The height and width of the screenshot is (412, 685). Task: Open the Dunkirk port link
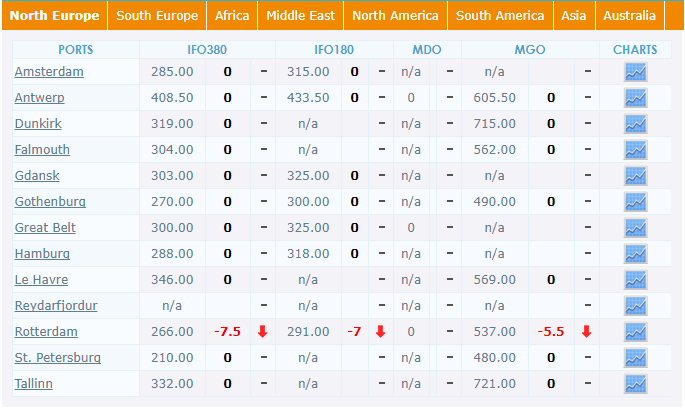(x=38, y=124)
